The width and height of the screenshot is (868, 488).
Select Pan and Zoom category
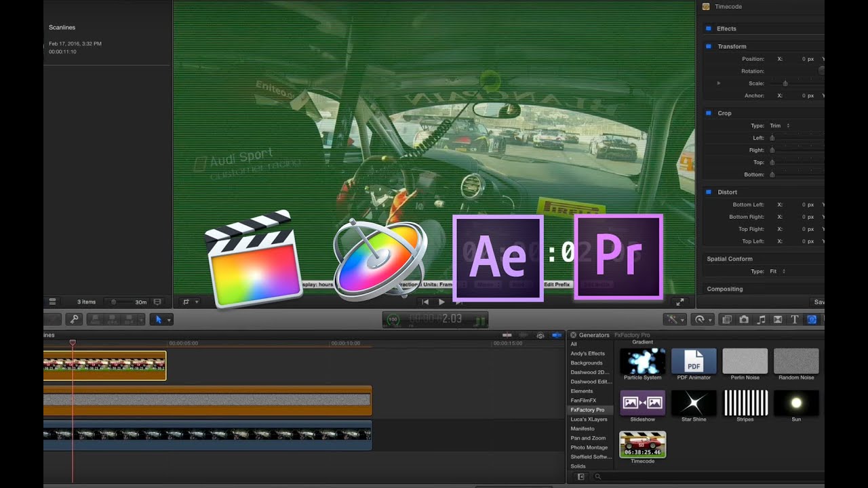(x=587, y=438)
